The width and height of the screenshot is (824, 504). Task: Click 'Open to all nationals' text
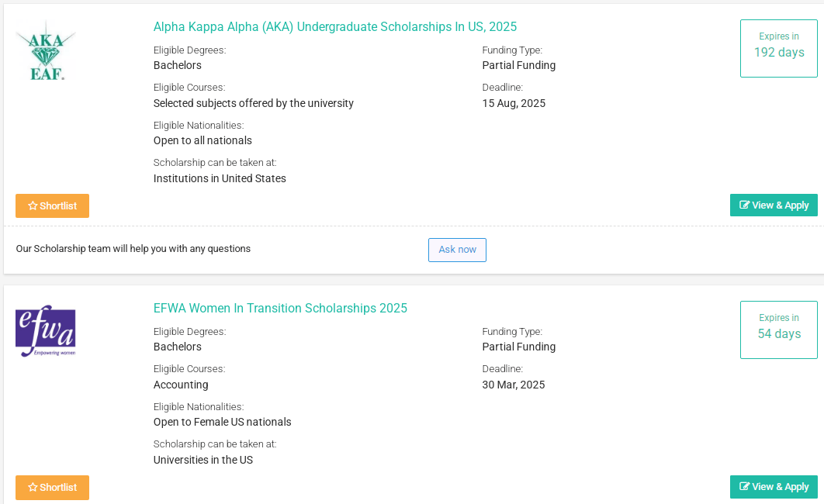pyautogui.click(x=203, y=140)
